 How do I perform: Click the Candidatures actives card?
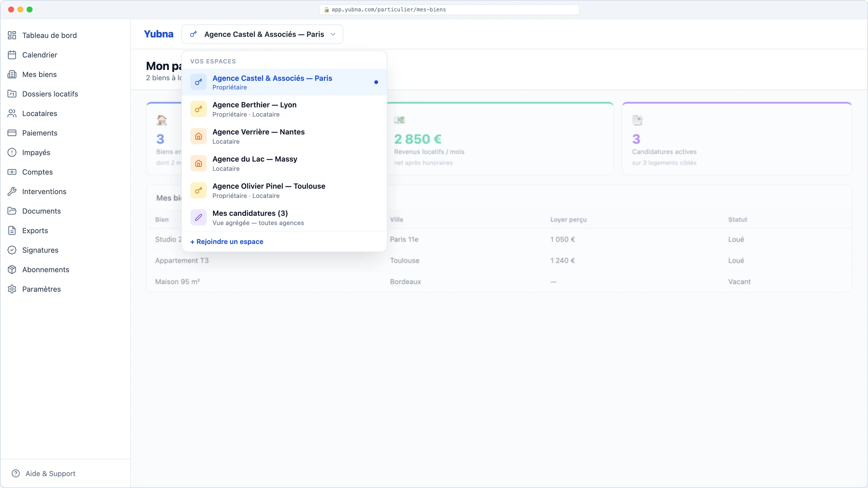(737, 139)
